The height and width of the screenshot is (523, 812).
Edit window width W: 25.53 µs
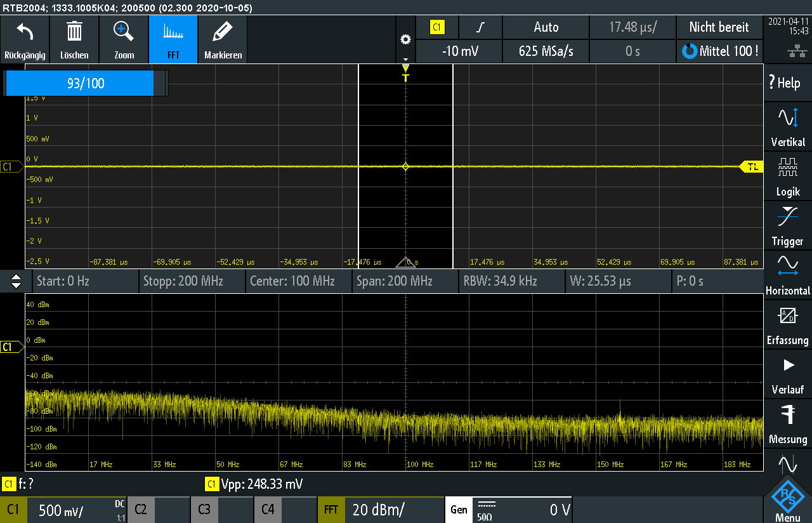pyautogui.click(x=618, y=281)
